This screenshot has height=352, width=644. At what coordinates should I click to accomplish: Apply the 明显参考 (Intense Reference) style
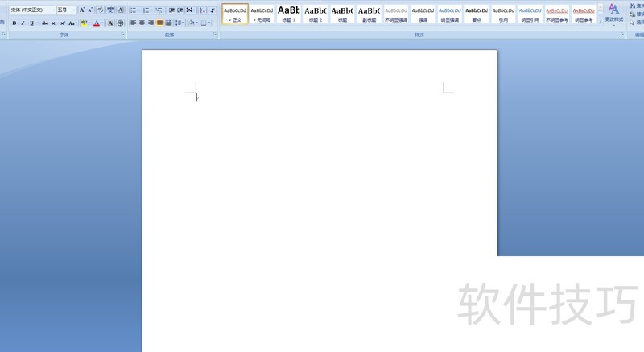tap(584, 14)
